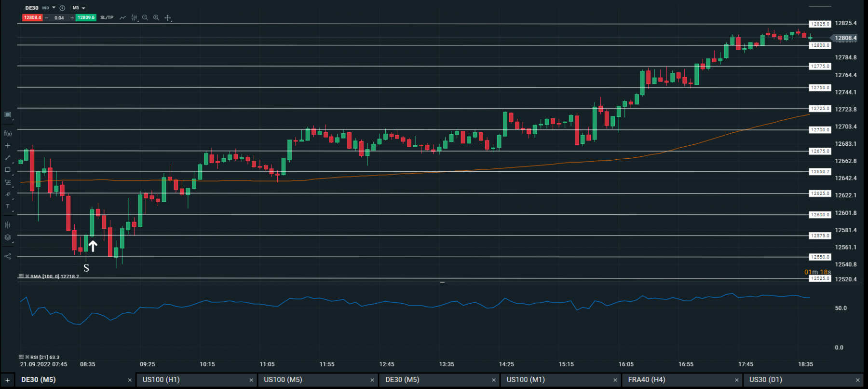Open the layers tool in sidebar
The width and height of the screenshot is (868, 389).
[8, 237]
